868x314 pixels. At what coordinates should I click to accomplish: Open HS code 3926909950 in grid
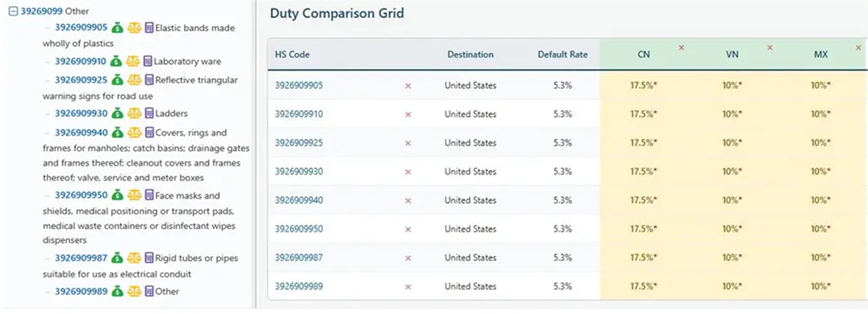click(299, 229)
